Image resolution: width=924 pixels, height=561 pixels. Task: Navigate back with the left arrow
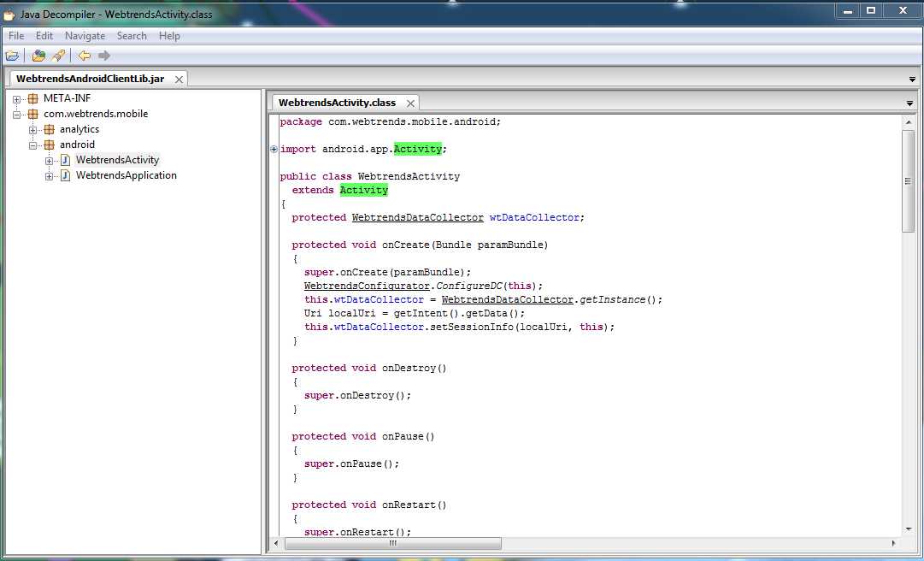point(85,56)
